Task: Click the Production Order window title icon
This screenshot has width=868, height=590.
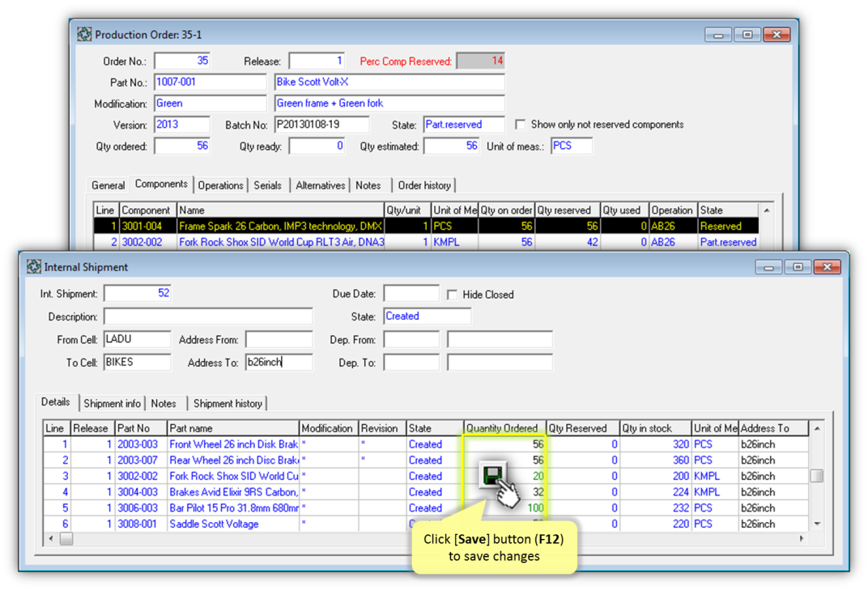Action: pyautogui.click(x=84, y=34)
